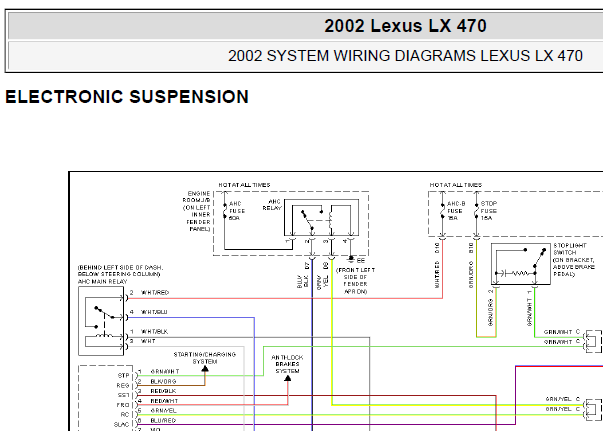The height and width of the screenshot is (431, 603).
Task: Click the arrow under STARTING/CHARGING SYSTEM
Action: (x=205, y=369)
